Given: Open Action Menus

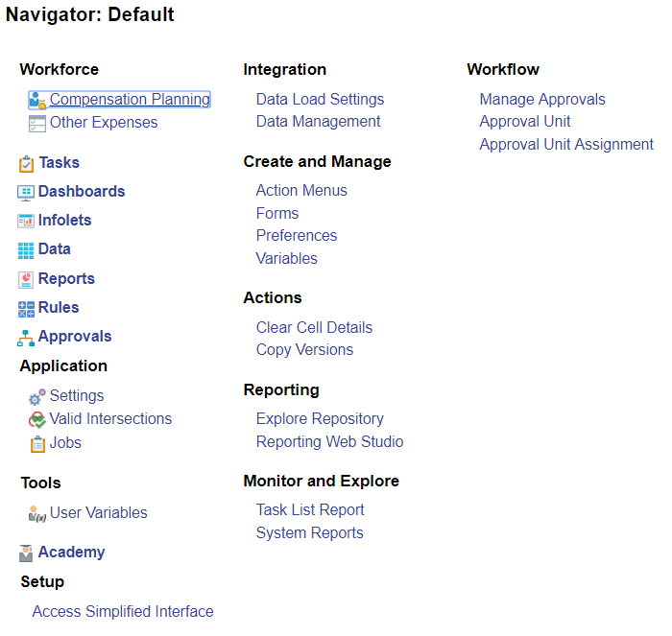Looking at the screenshot, I should (301, 191).
